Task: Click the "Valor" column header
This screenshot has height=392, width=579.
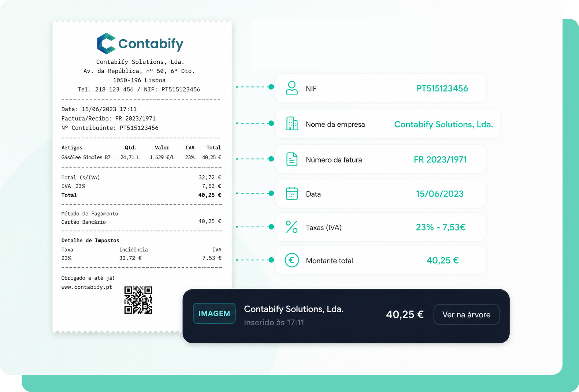Action: (162, 148)
